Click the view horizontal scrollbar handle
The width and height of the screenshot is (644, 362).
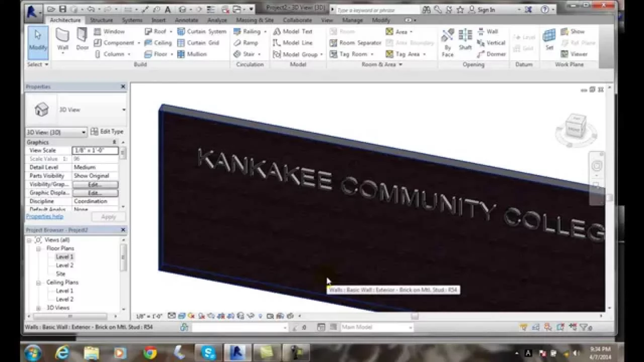415,316
